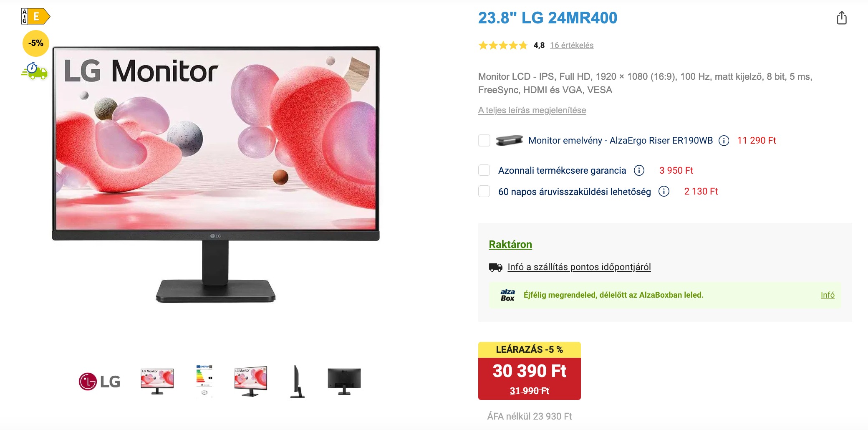Click the share icon next to product title
This screenshot has height=430, width=868.
click(842, 18)
